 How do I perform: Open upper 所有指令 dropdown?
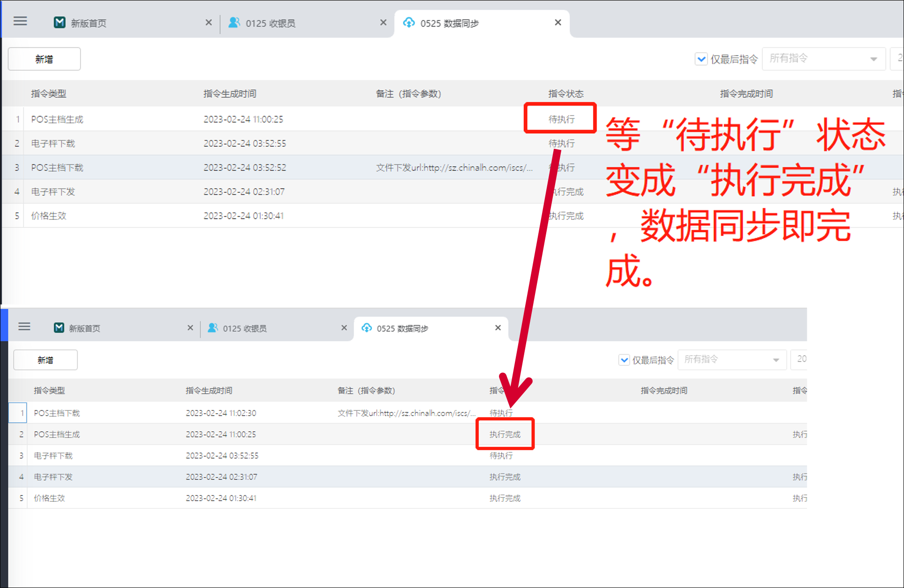pyautogui.click(x=824, y=58)
